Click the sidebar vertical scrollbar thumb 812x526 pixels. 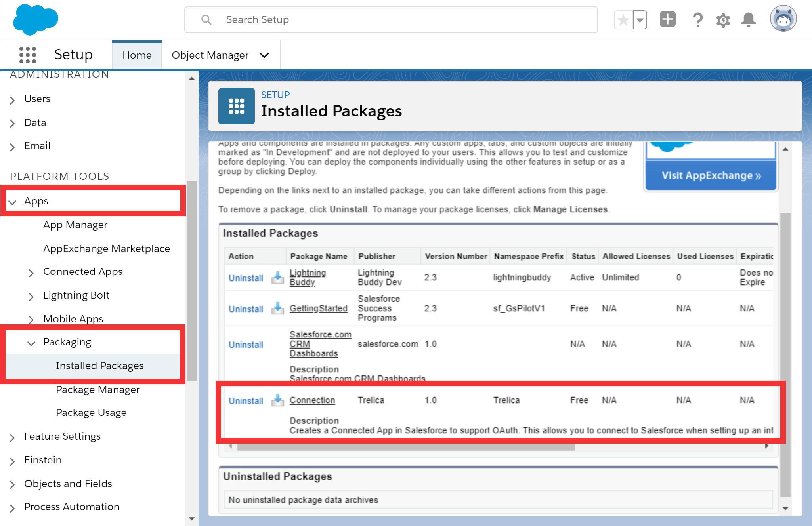pos(192,281)
